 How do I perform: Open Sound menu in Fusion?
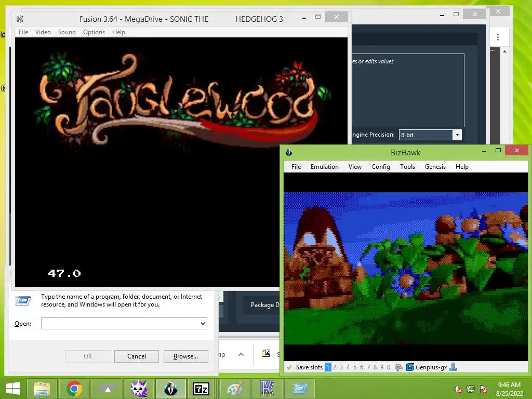[67, 32]
